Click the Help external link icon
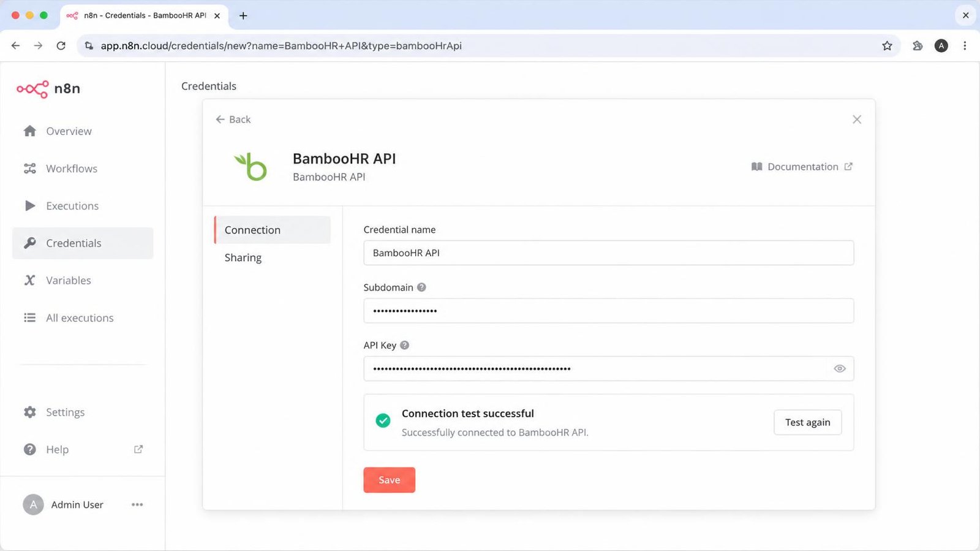This screenshot has height=551, width=980. pos(138,449)
